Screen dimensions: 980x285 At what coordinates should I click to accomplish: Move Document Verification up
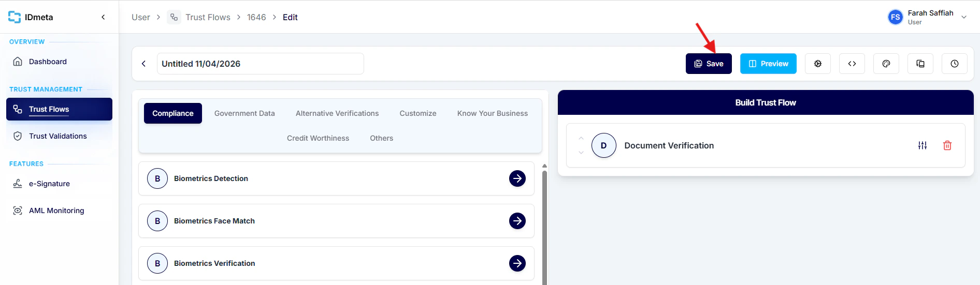[x=581, y=139]
